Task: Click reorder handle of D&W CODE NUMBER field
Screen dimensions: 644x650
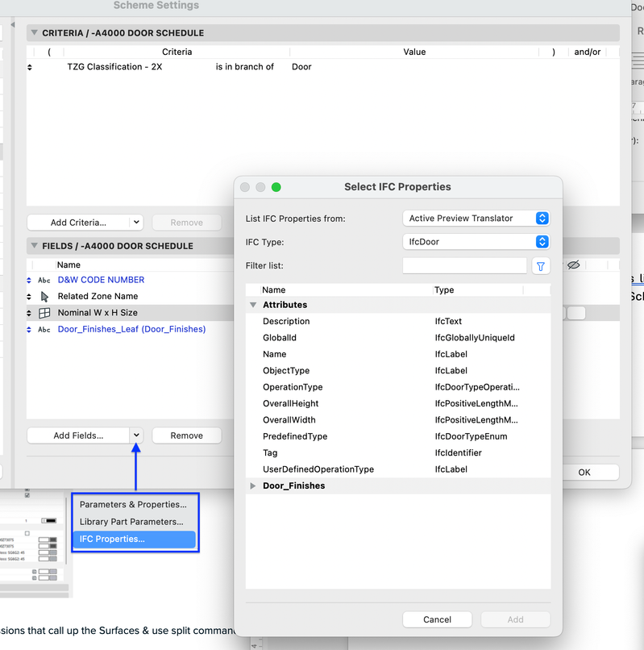Action: pyautogui.click(x=28, y=280)
